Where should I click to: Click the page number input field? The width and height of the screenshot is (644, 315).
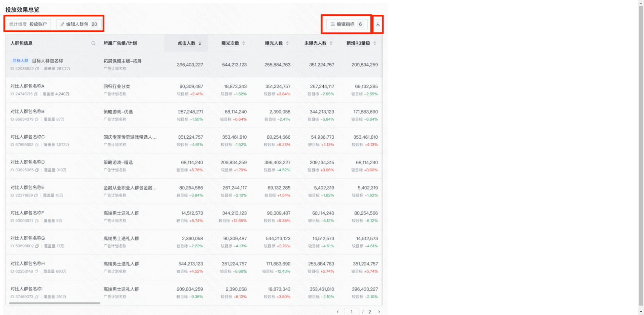pos(351,312)
